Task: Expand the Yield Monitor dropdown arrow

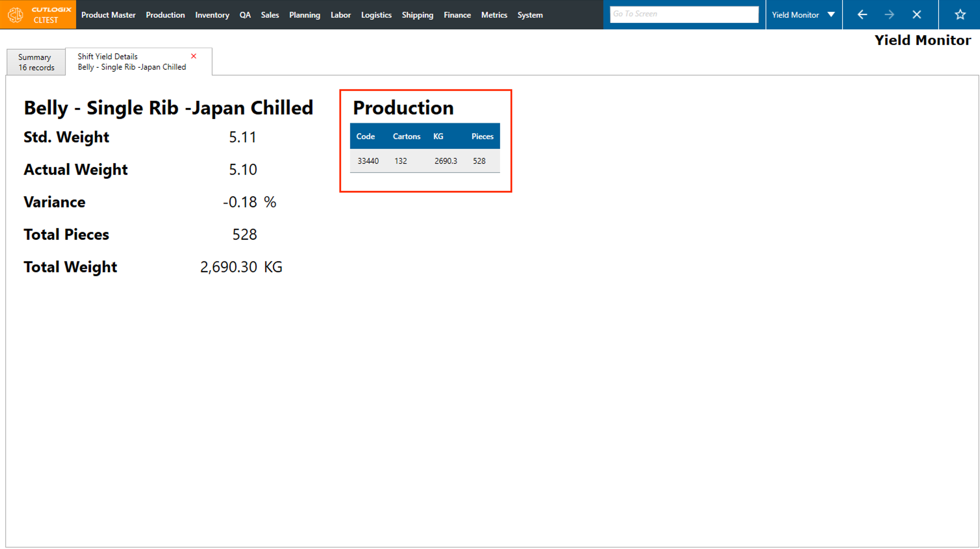Action: pos(831,15)
